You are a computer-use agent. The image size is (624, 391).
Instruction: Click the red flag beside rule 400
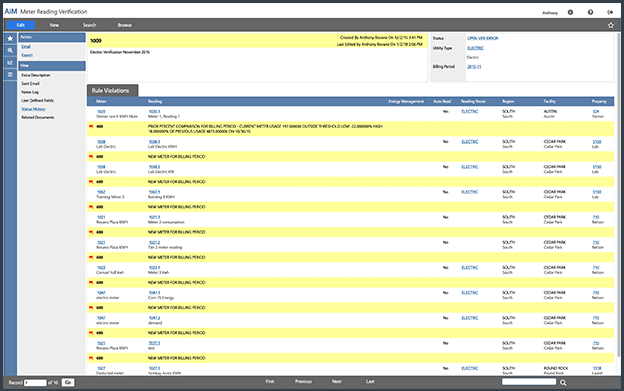pyautogui.click(x=91, y=126)
